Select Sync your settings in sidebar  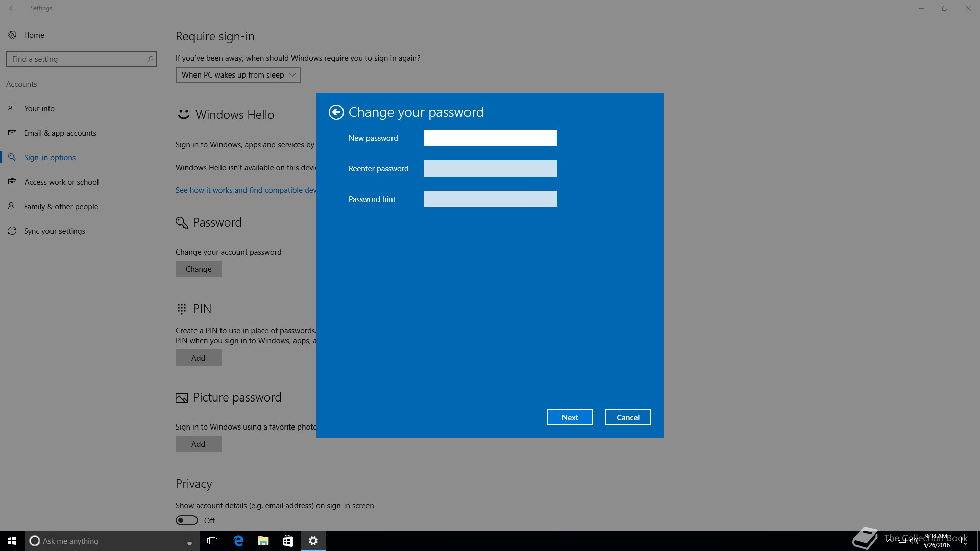point(54,231)
